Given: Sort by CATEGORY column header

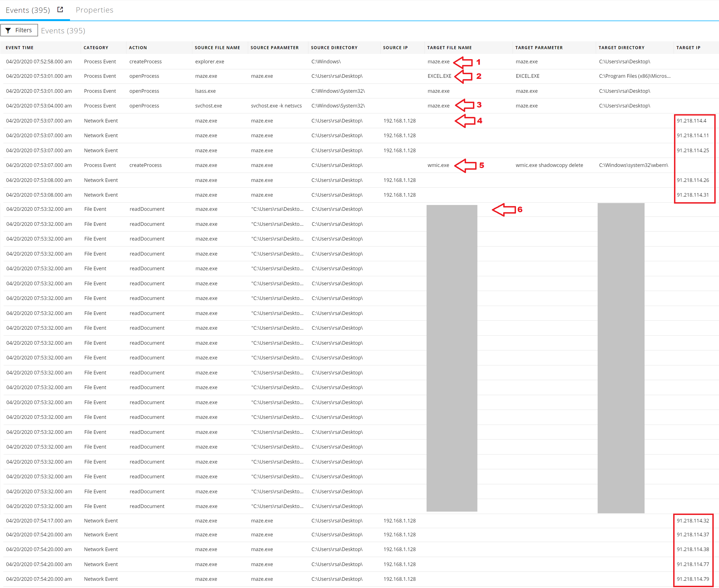Looking at the screenshot, I should (x=96, y=48).
